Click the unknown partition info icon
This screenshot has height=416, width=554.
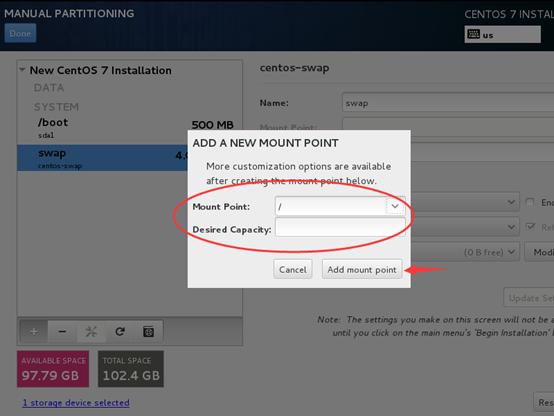point(148,332)
